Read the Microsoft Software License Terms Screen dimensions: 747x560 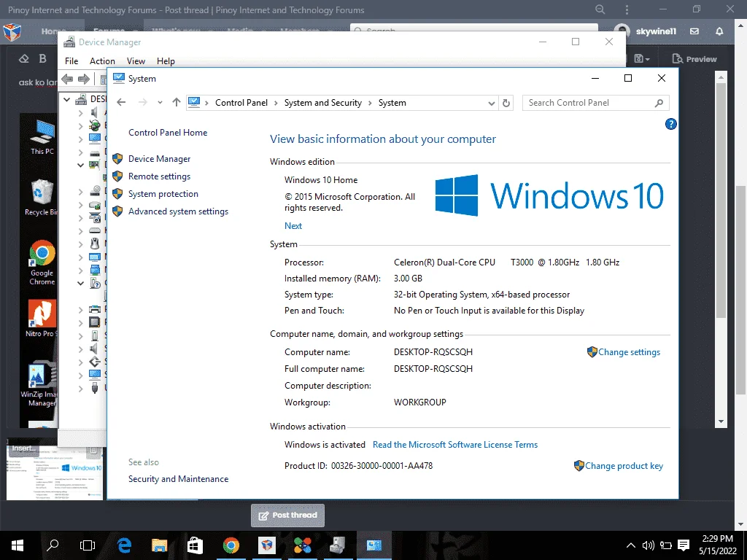455,444
